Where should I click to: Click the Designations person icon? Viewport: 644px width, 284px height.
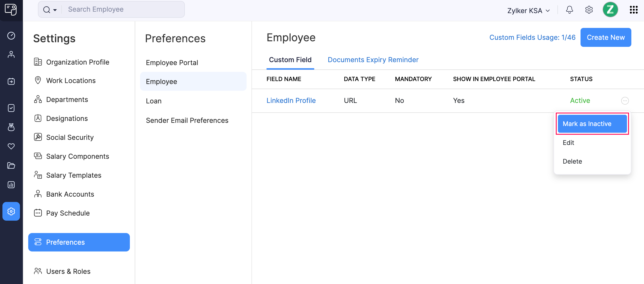click(38, 118)
